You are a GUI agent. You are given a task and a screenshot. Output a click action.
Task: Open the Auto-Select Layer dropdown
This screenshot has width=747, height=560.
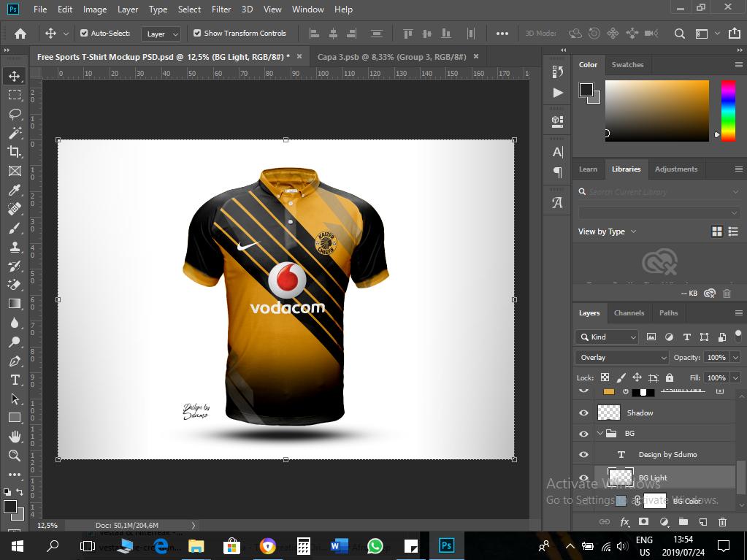coord(161,34)
